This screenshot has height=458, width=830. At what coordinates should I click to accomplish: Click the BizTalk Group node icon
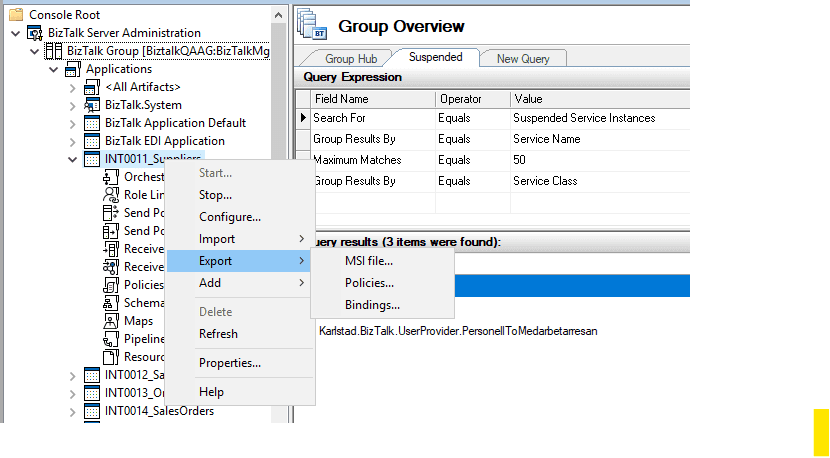tap(53, 51)
